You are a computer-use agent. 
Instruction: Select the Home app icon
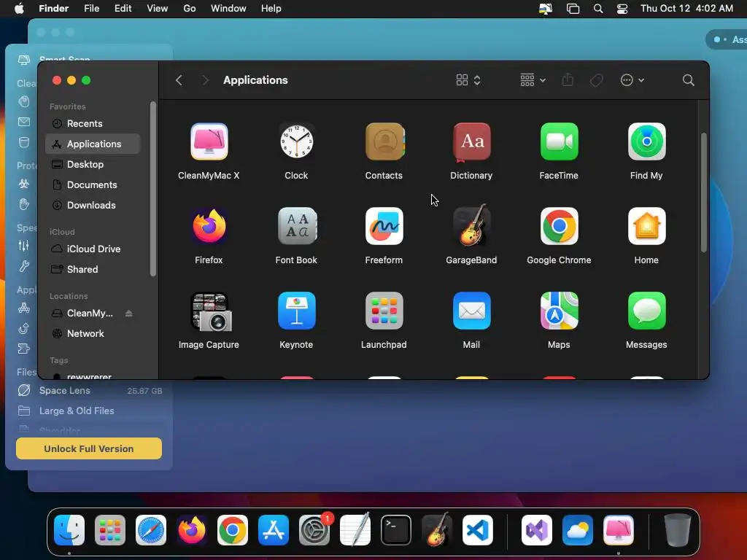(646, 226)
